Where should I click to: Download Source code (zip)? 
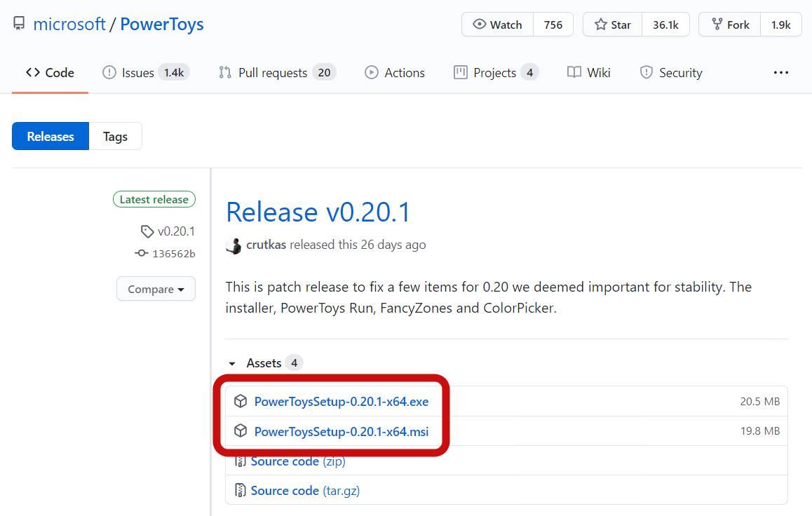tap(298, 461)
